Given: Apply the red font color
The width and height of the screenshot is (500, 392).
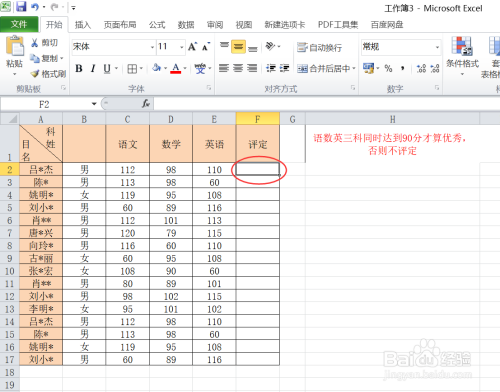Looking at the screenshot, I should 176,69.
